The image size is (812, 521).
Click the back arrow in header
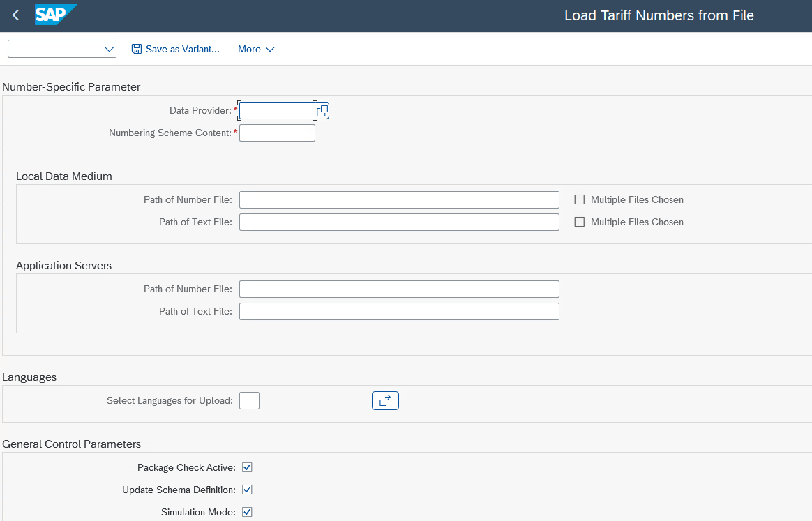(x=16, y=15)
